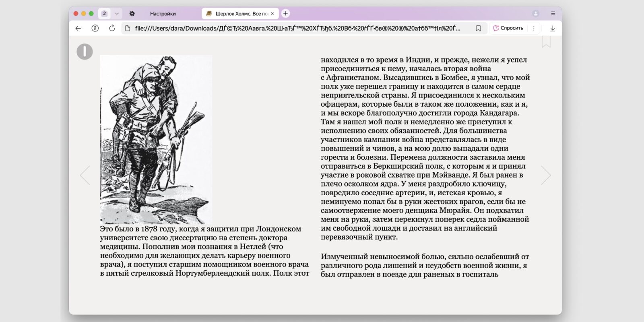The height and width of the screenshot is (322, 644).
Task: Reload the current page
Action: (x=112, y=28)
